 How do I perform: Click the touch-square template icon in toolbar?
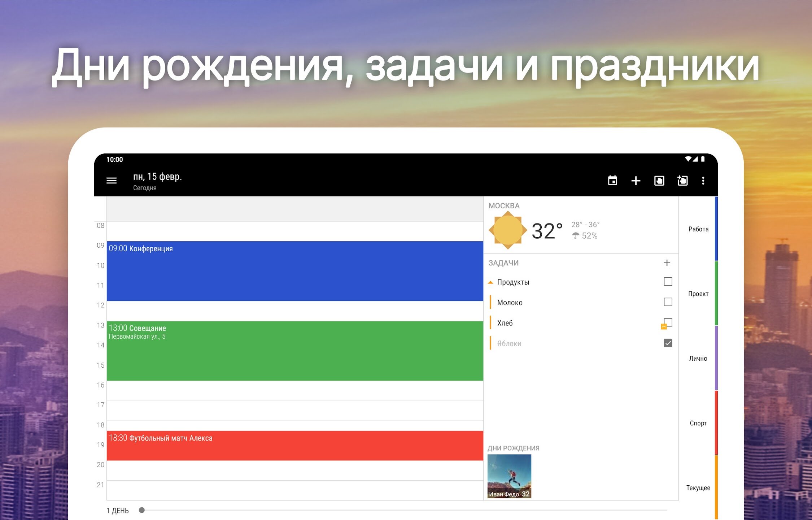[659, 181]
